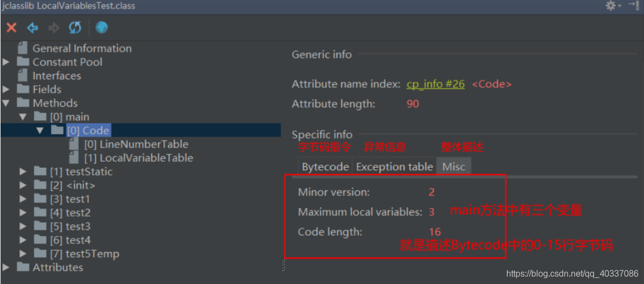Switch to the Bytecode tab

coord(325,167)
